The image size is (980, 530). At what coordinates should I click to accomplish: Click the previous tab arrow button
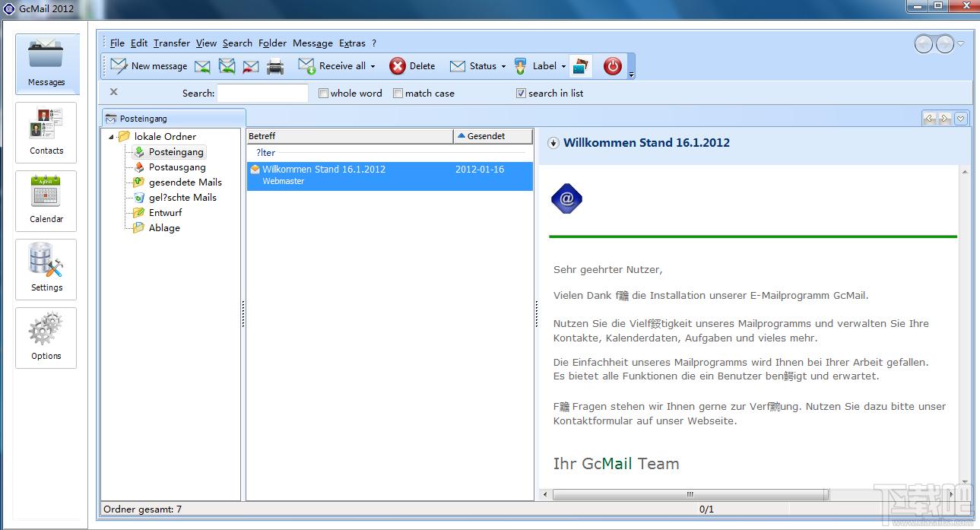(x=929, y=118)
